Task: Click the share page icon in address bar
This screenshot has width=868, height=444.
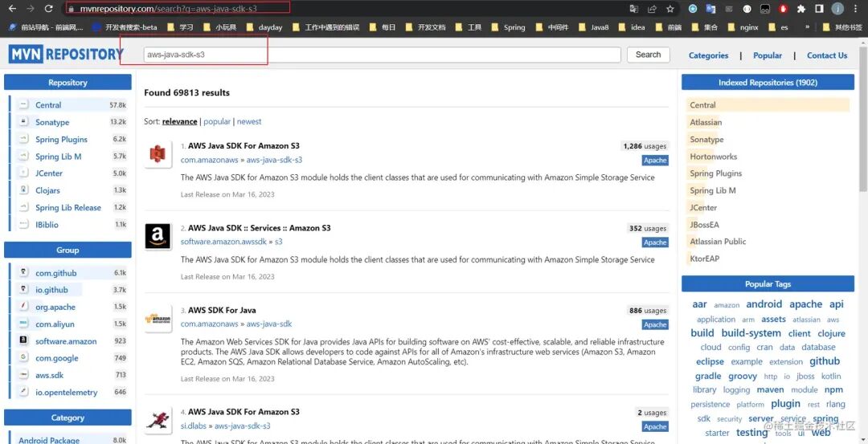Action: tap(652, 9)
